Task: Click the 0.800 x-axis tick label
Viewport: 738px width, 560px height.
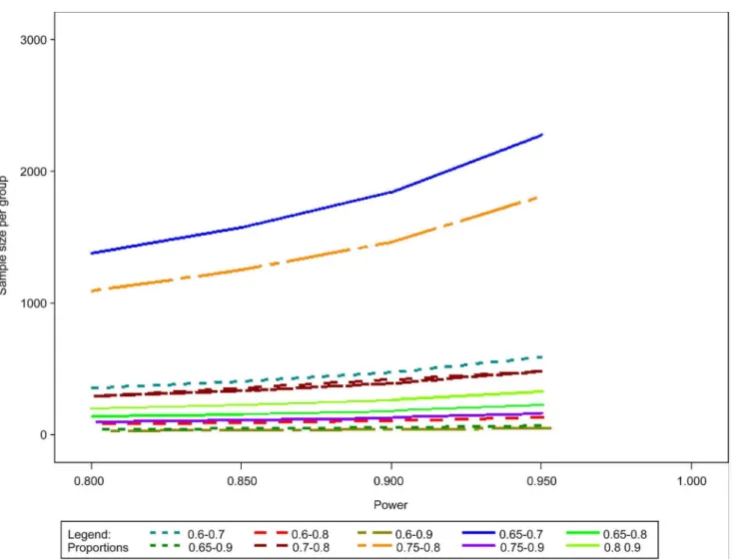Action: pos(89,481)
